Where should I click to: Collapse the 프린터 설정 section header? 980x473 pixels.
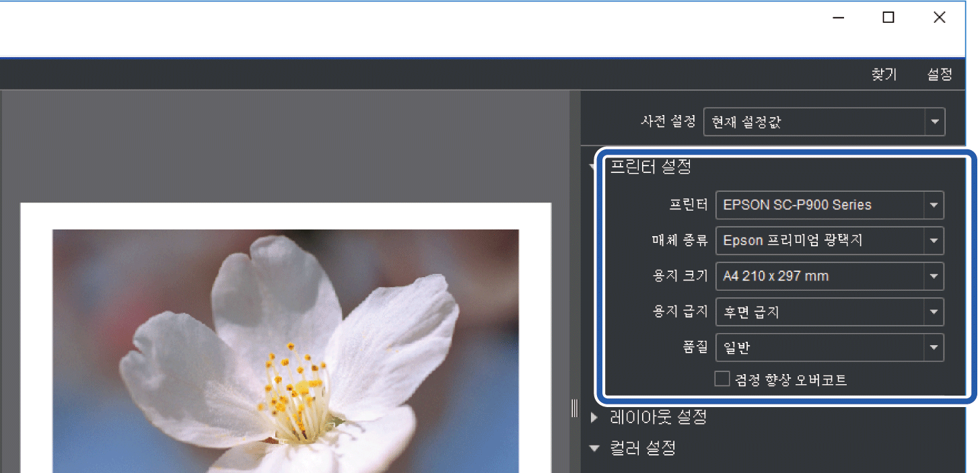coord(650,166)
